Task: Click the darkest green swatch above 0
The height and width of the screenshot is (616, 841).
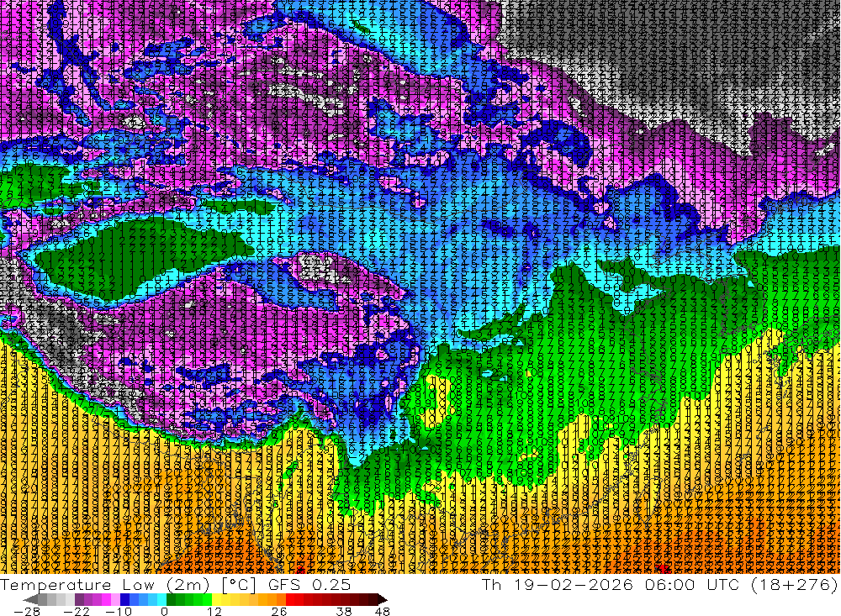Action: click(171, 599)
